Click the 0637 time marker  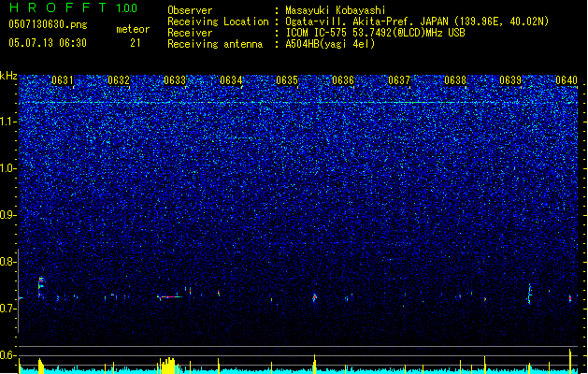[399, 80]
